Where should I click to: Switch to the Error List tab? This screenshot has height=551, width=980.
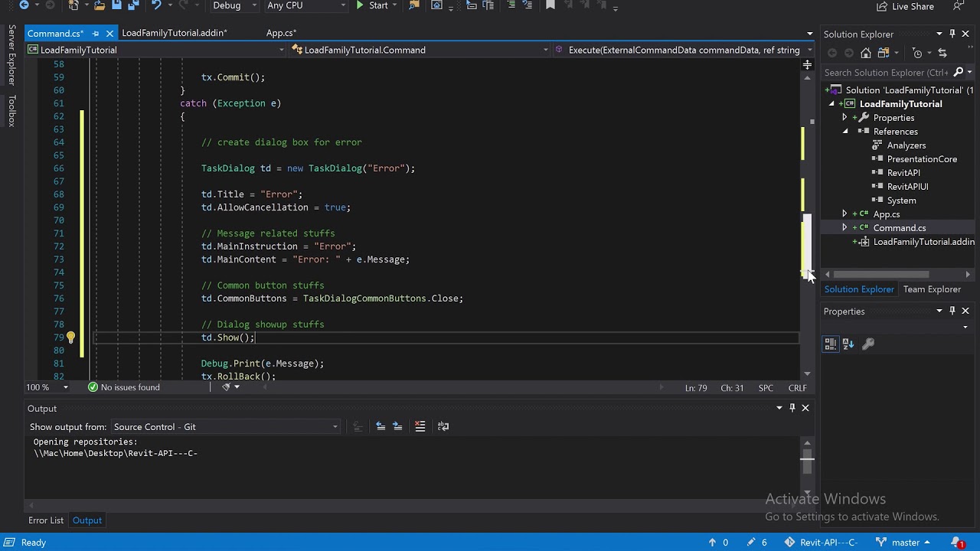pos(46,520)
